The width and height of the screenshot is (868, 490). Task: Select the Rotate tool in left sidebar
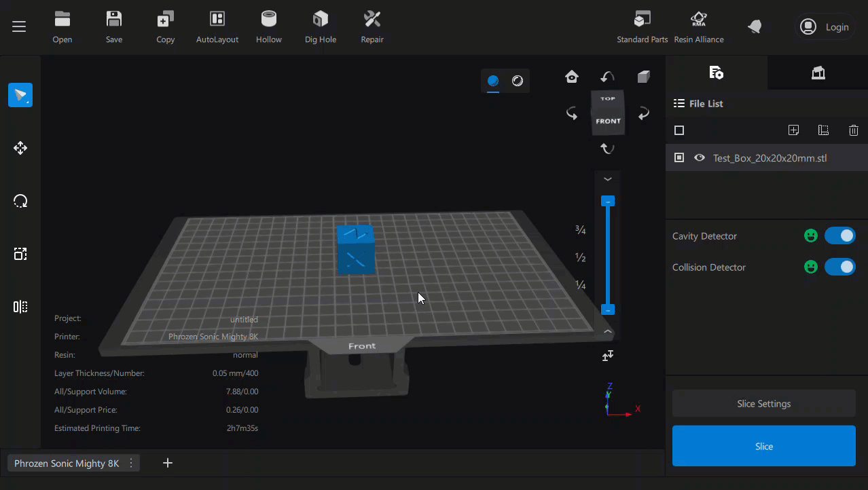coord(20,201)
